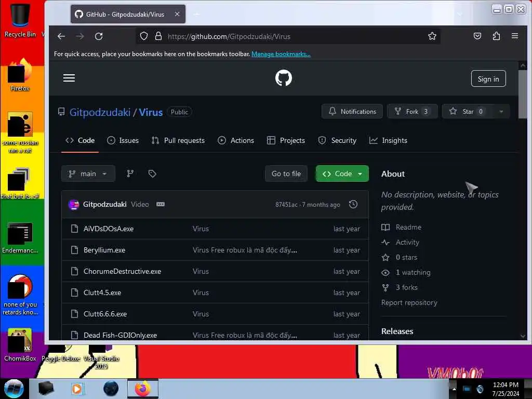Click the Sign in button
The width and height of the screenshot is (532, 399).
[488, 79]
